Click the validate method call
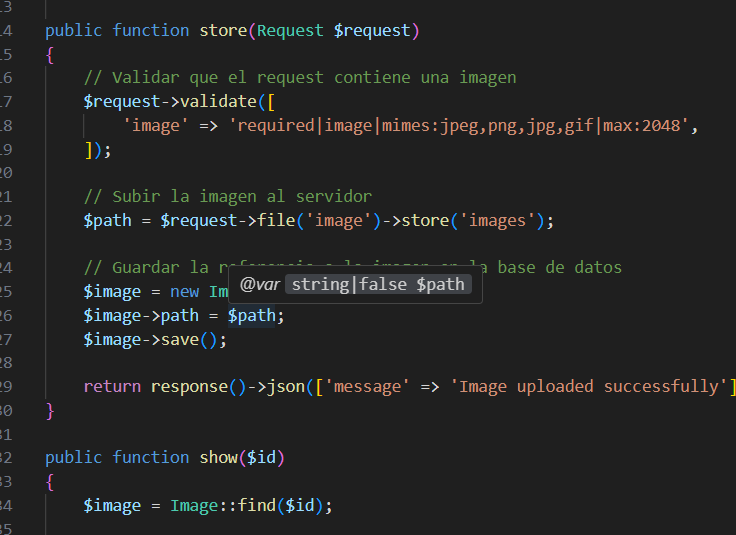Screen dimensions: 736x535 pyautogui.click(x=214, y=102)
